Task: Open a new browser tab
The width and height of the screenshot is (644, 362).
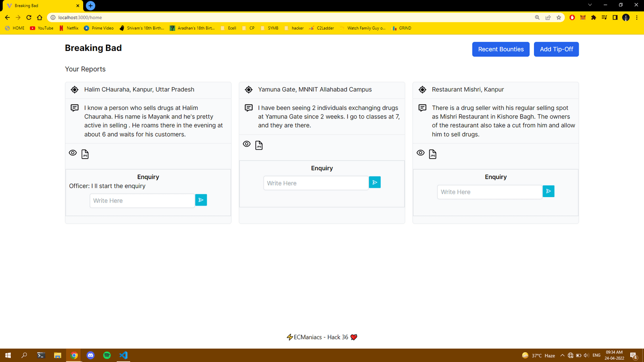Action: (x=90, y=6)
